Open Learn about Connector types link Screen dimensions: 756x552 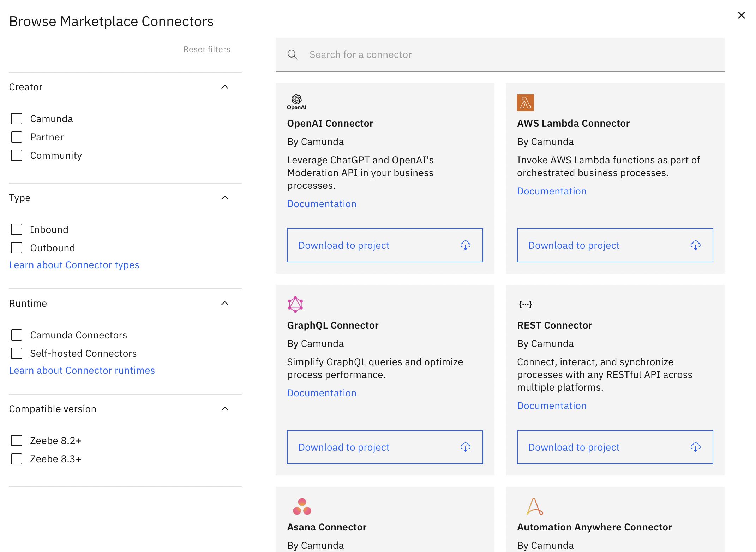(x=74, y=265)
